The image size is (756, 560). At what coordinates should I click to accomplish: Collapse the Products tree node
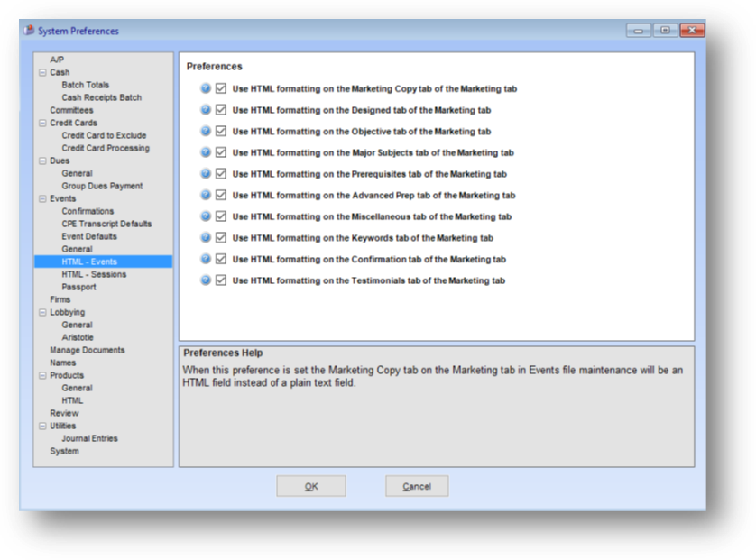(x=42, y=375)
